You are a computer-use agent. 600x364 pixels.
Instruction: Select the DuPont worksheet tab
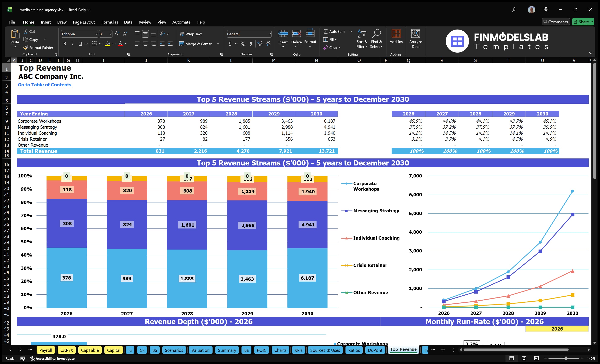(x=375, y=350)
